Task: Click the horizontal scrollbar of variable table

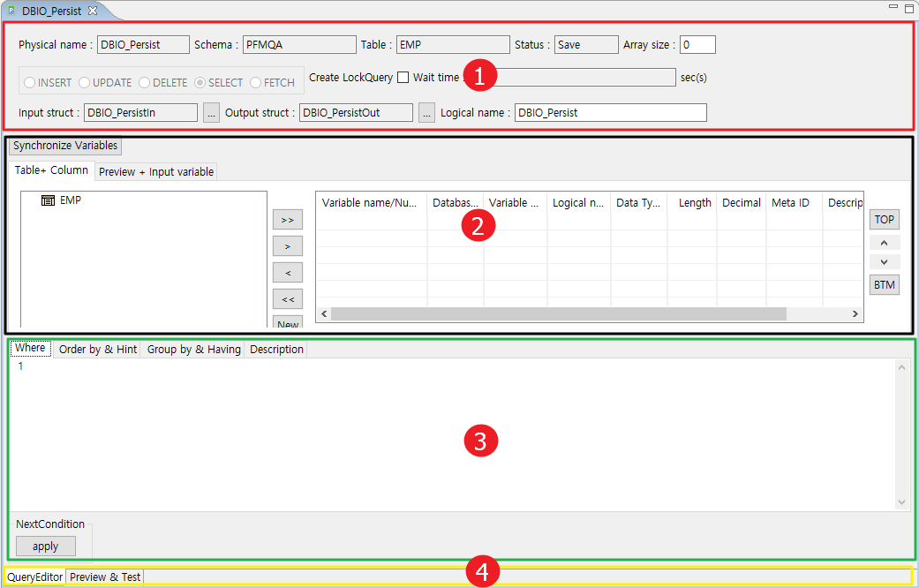Action: tap(558, 314)
